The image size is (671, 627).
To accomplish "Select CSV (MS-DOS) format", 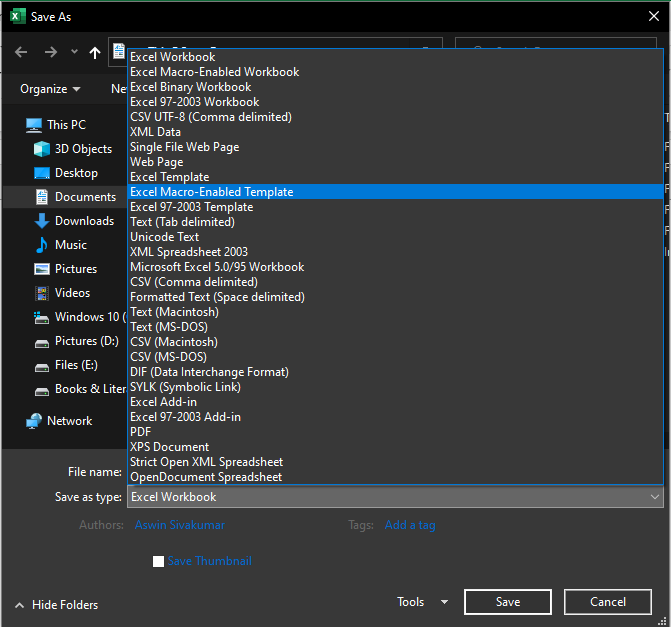I will point(395,357).
